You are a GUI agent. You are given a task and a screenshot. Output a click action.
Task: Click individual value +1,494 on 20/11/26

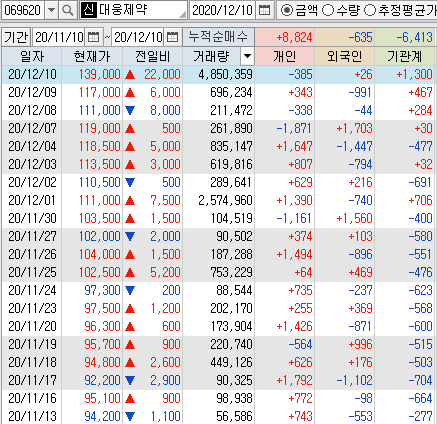294,254
